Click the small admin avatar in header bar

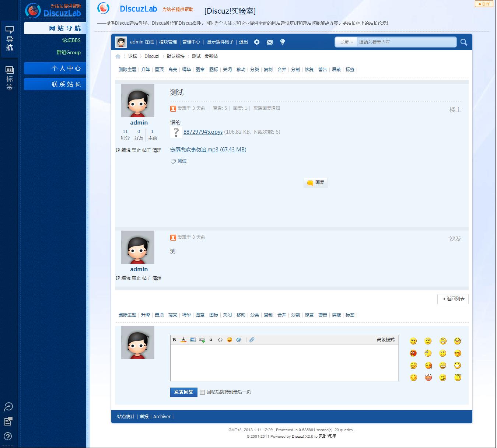(x=121, y=42)
